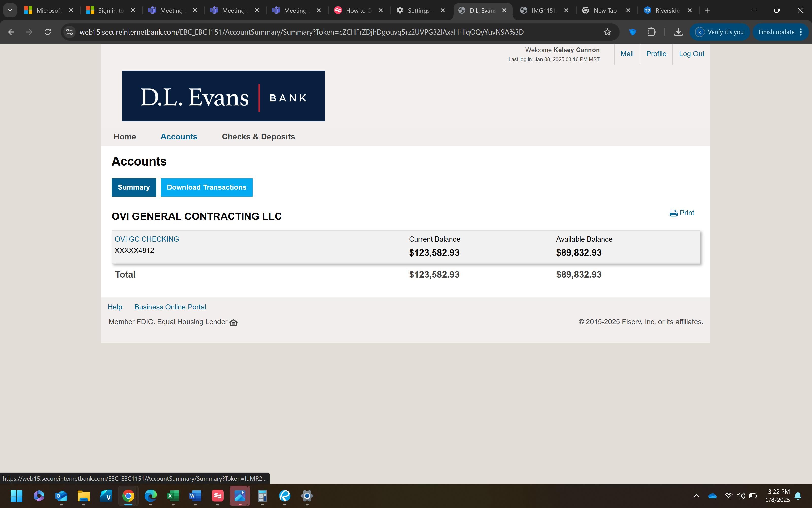Click the browser Forward arrow
Screen dimensions: 812x508
(x=29, y=32)
